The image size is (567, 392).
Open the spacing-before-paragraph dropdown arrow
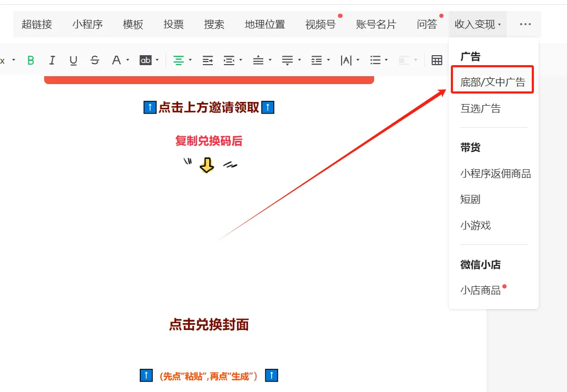[270, 60]
